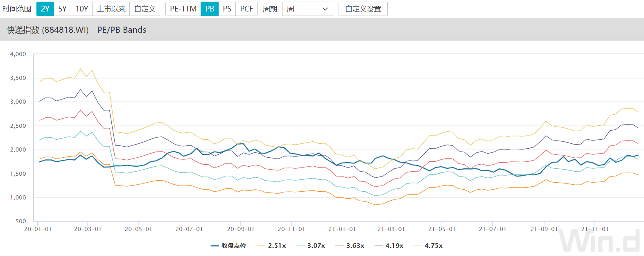This screenshot has width=644, height=256.
Task: Select the PB valuation tab
Action: 210,9
